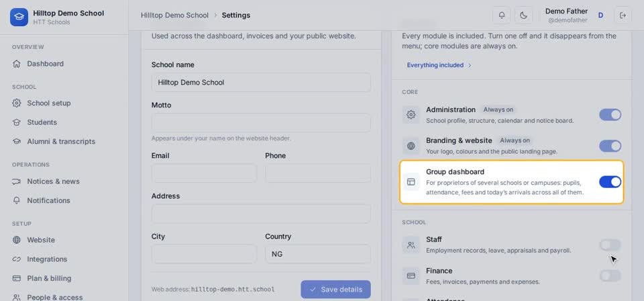Toggle the Administration module switch
Screen dimensions: 644x301
pyautogui.click(x=610, y=115)
